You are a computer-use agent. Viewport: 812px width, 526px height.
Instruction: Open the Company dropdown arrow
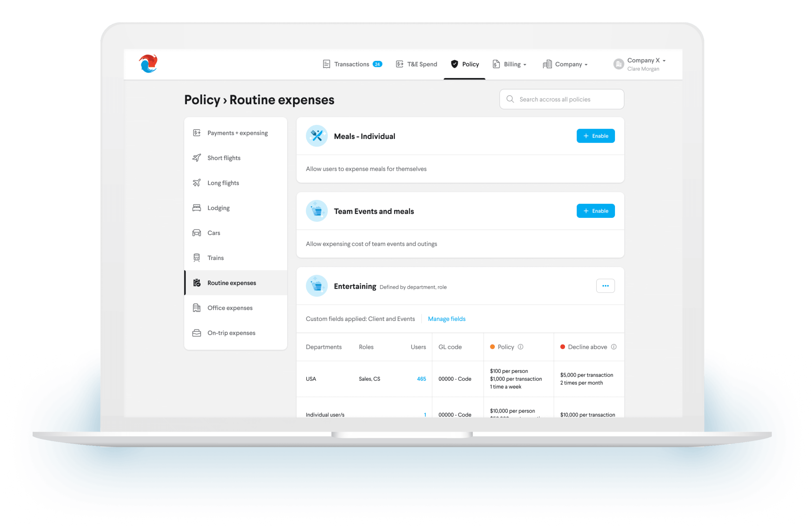[x=586, y=65]
